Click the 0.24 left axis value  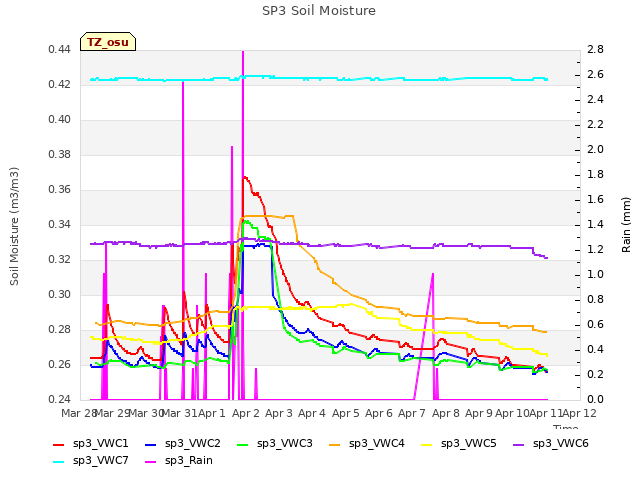(x=60, y=399)
